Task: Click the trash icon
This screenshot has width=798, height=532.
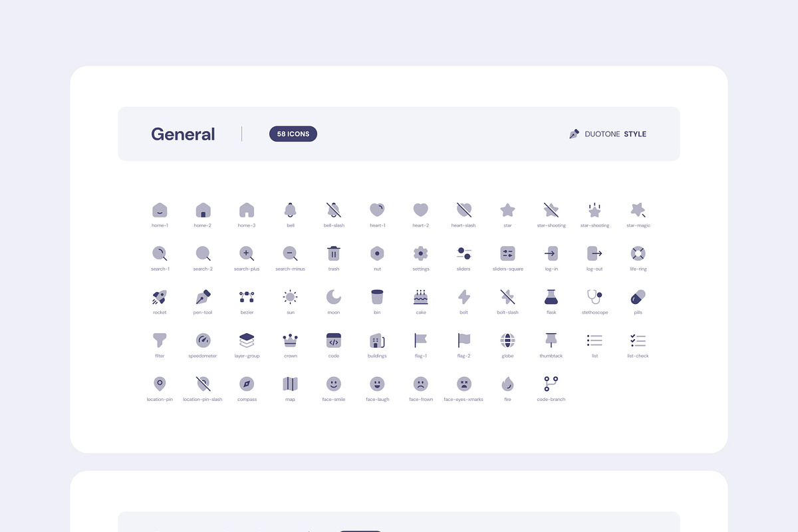Action: point(334,253)
